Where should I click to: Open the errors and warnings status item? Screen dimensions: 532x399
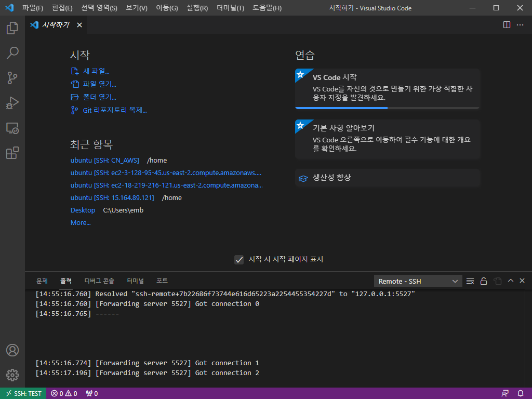(64, 393)
